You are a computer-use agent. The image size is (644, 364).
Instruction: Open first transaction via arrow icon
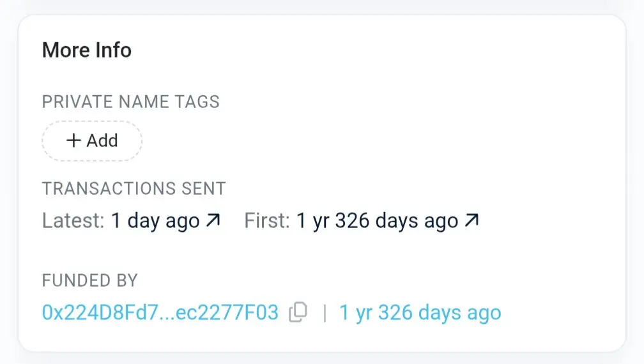(471, 220)
